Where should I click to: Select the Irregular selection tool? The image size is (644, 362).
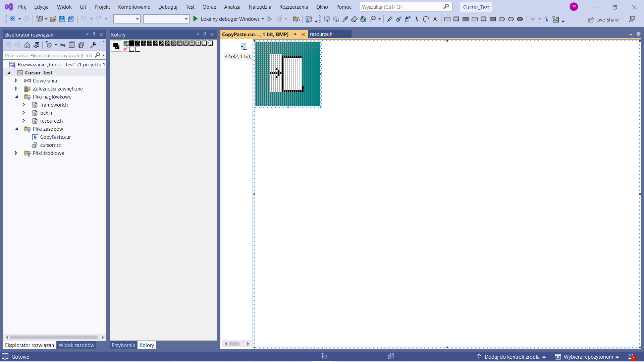336,19
